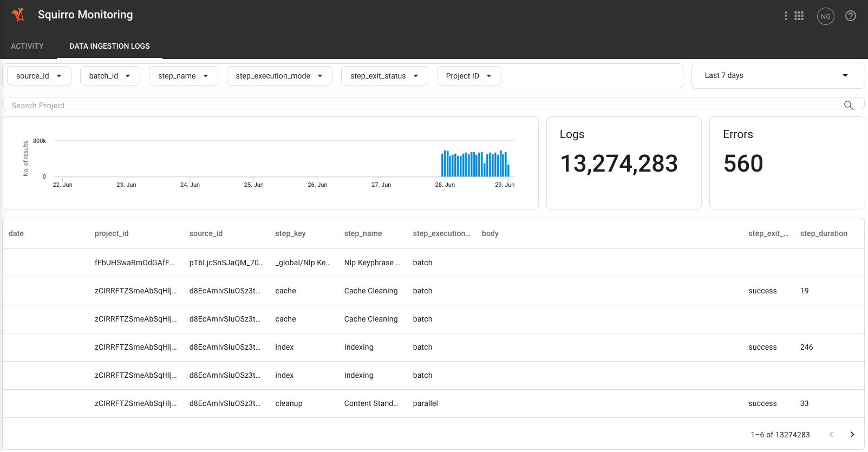The width and height of the screenshot is (868, 452).
Task: Open the apps grid launcher
Action: [799, 16]
